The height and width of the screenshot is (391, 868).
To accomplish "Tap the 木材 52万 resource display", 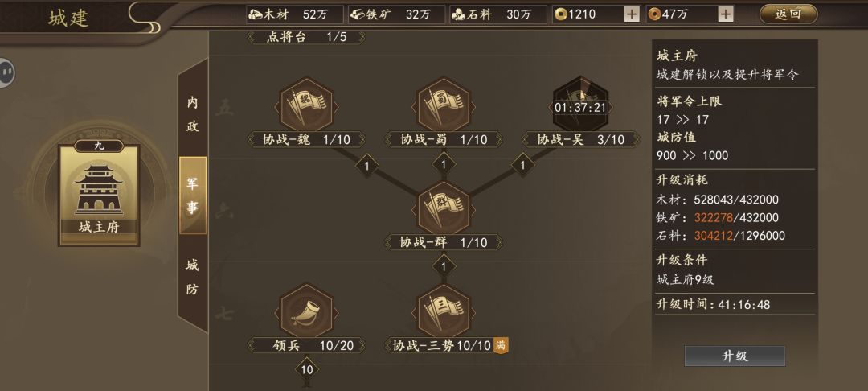I will (295, 15).
